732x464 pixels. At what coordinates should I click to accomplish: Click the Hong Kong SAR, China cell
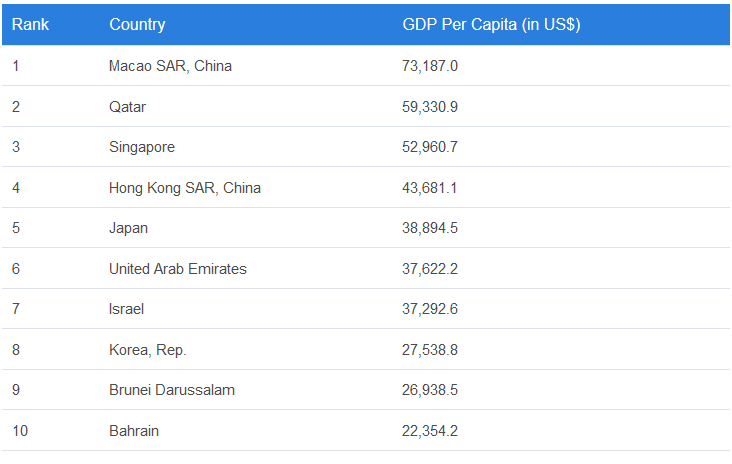click(184, 188)
